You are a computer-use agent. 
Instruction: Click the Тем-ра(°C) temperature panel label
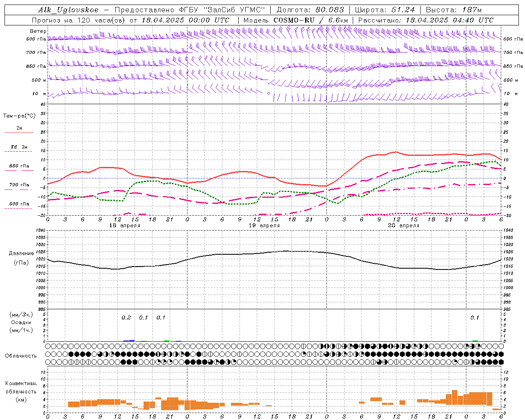(x=19, y=116)
